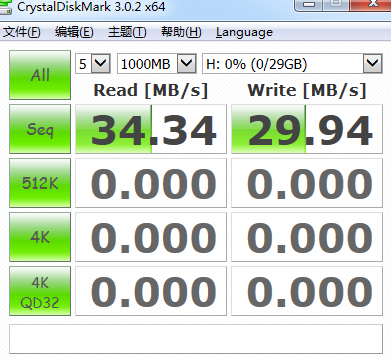
Task: Select the 512K write result 0.000
Action: point(307,183)
